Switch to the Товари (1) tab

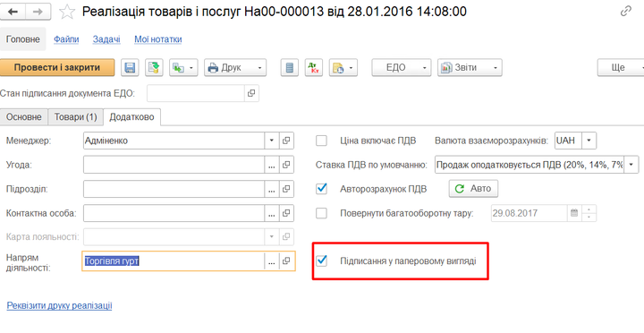(x=75, y=117)
